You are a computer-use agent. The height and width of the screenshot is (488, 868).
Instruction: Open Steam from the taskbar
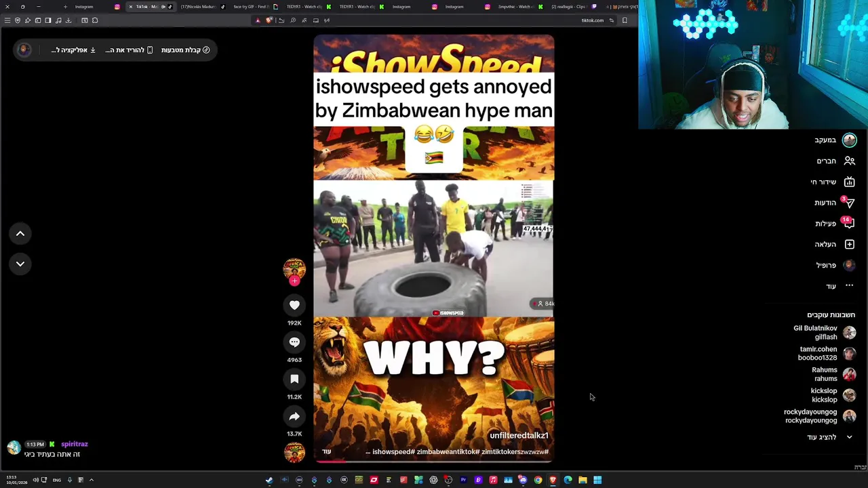(269, 480)
